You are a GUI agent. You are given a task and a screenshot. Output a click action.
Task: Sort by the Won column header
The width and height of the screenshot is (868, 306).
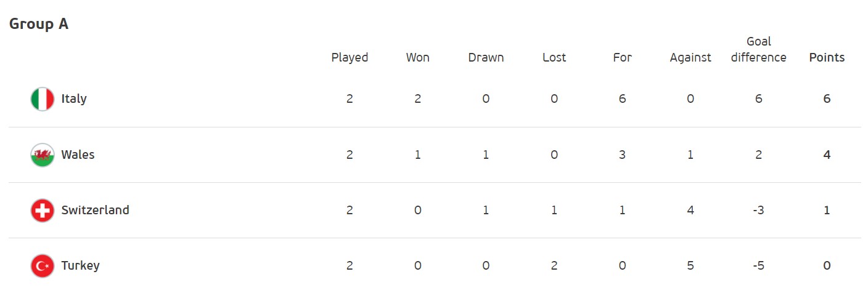pyautogui.click(x=417, y=57)
